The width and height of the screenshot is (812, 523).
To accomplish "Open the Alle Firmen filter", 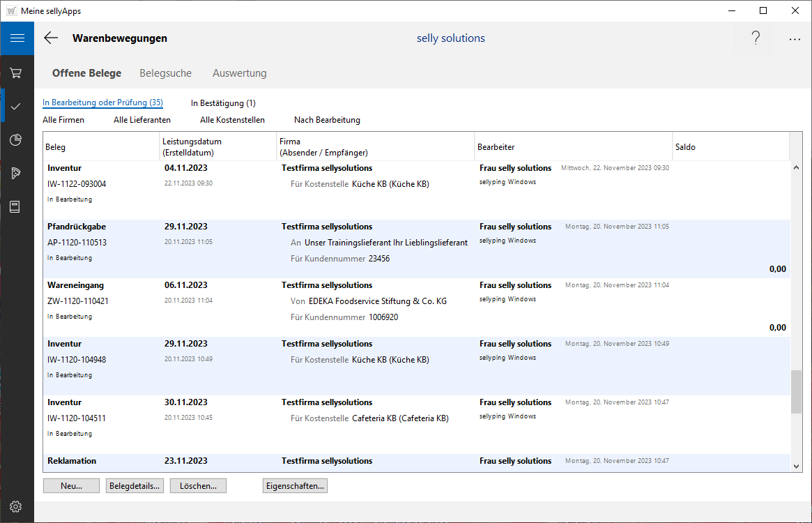I will 63,120.
